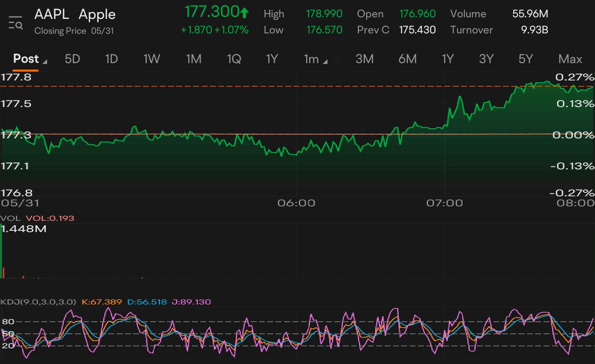Click the Prev C value 175.430
Viewport: 595px width, 364px height.
tap(418, 30)
